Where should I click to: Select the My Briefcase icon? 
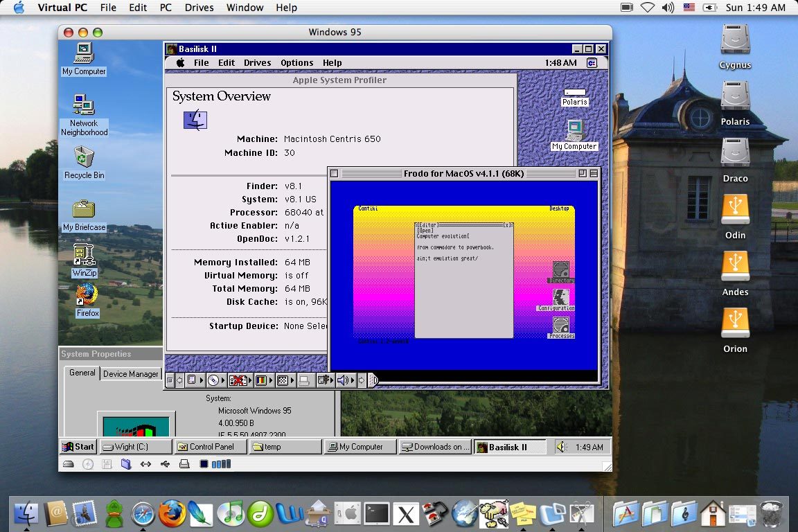pyautogui.click(x=84, y=215)
